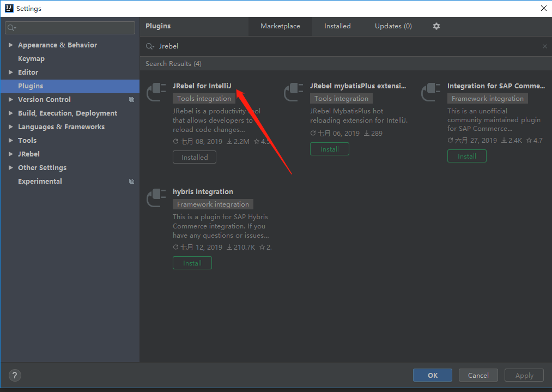552x392 pixels.
Task: Switch to the Installed tab
Action: 337,26
